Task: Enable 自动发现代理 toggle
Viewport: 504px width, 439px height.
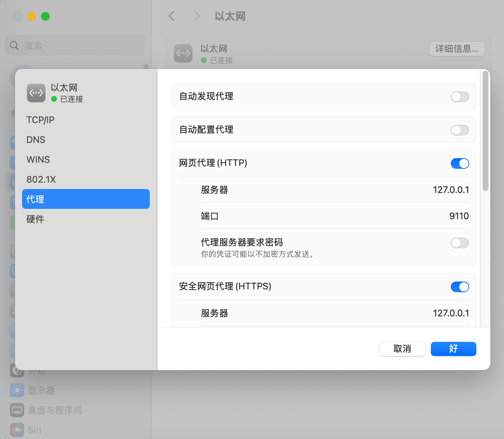Action: click(460, 96)
